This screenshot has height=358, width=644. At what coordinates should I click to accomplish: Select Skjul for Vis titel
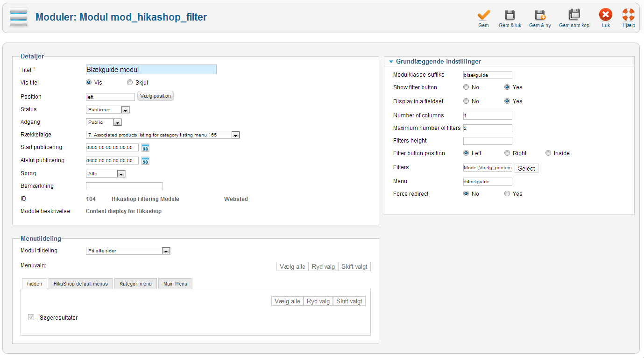130,83
